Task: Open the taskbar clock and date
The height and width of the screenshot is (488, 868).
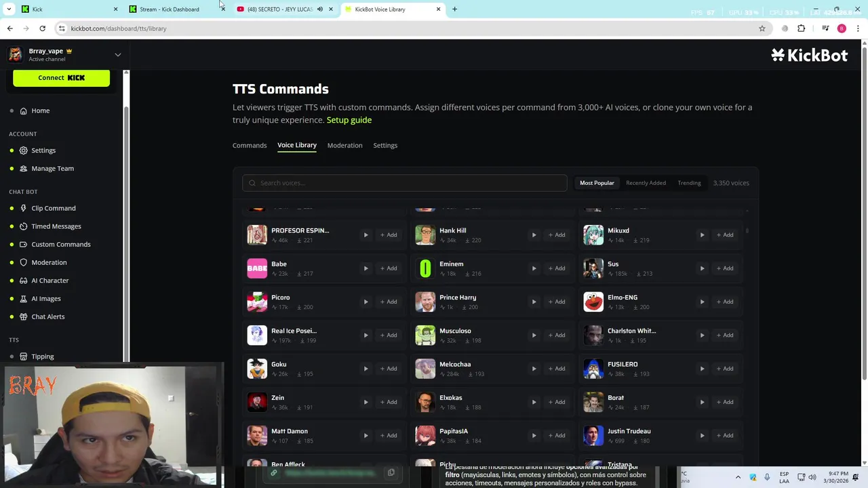Action: (x=837, y=477)
